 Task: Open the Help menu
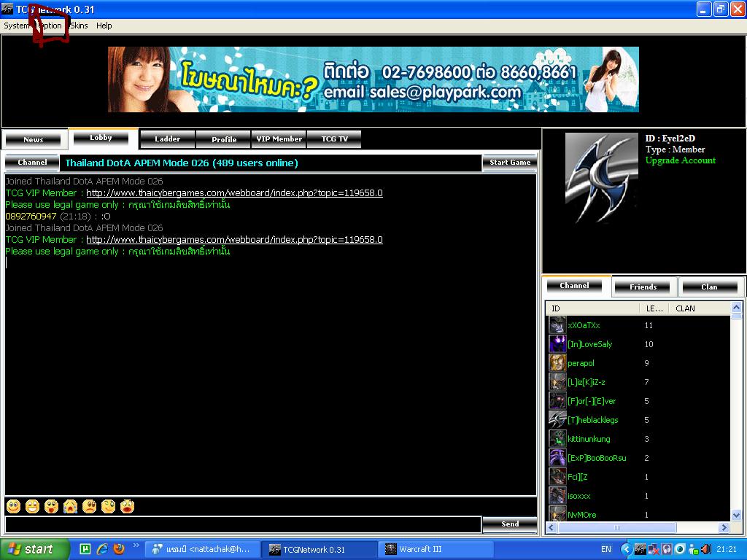pos(104,26)
